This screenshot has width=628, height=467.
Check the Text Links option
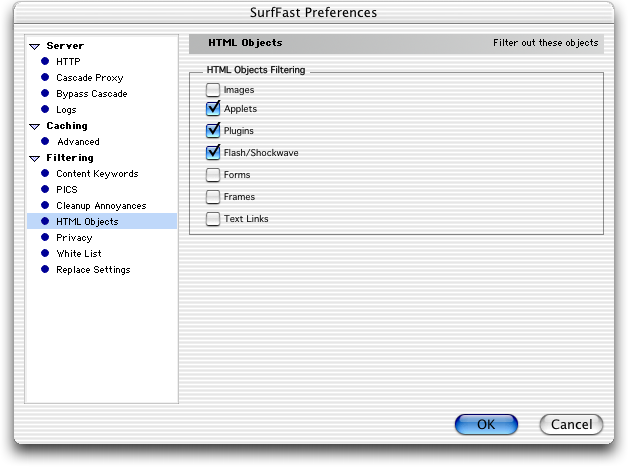213,219
